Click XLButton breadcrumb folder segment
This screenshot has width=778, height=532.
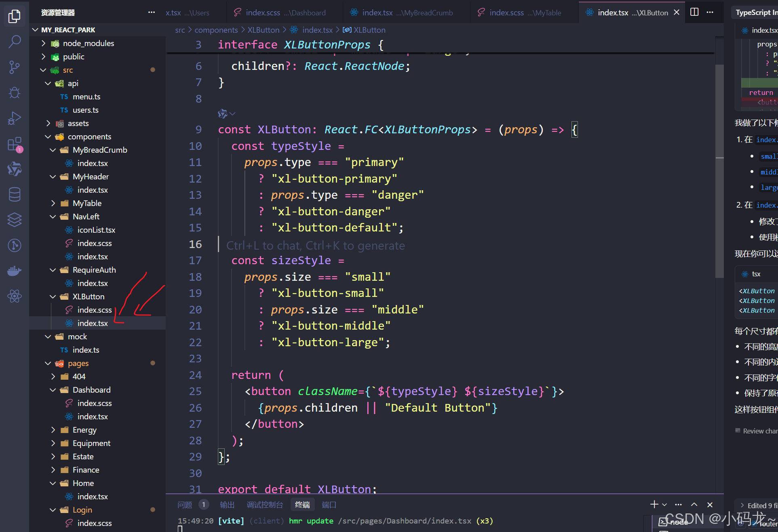[263, 30]
